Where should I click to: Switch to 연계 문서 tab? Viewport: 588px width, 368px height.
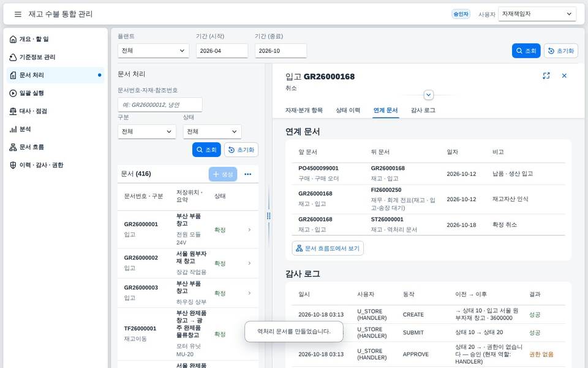pyautogui.click(x=385, y=110)
